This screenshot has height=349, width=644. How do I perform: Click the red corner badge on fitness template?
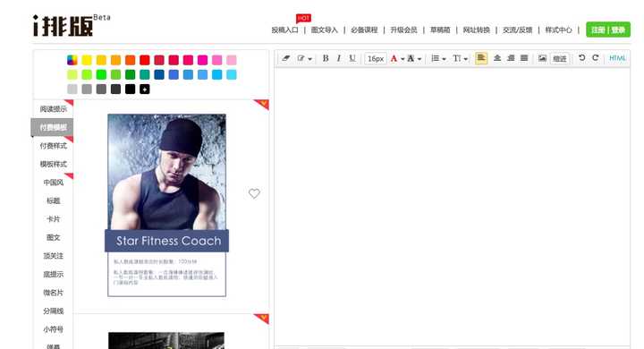pyautogui.click(x=261, y=105)
